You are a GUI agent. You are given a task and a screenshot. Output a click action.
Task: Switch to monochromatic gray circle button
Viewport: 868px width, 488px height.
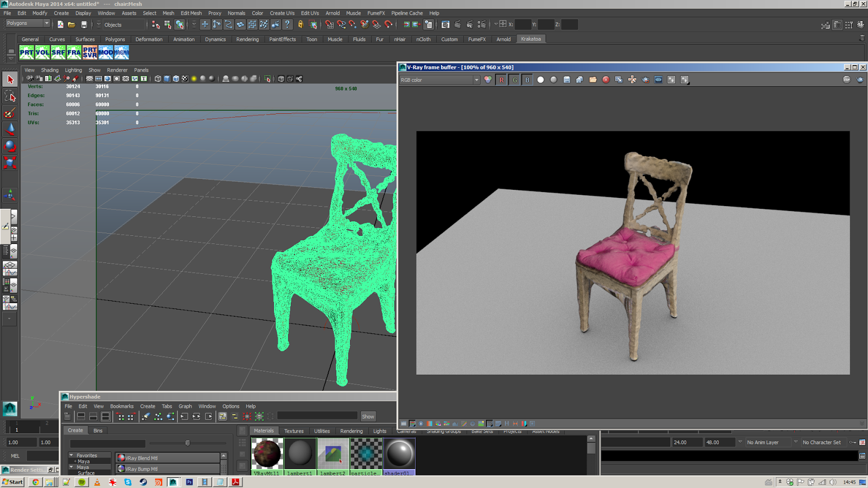point(553,80)
